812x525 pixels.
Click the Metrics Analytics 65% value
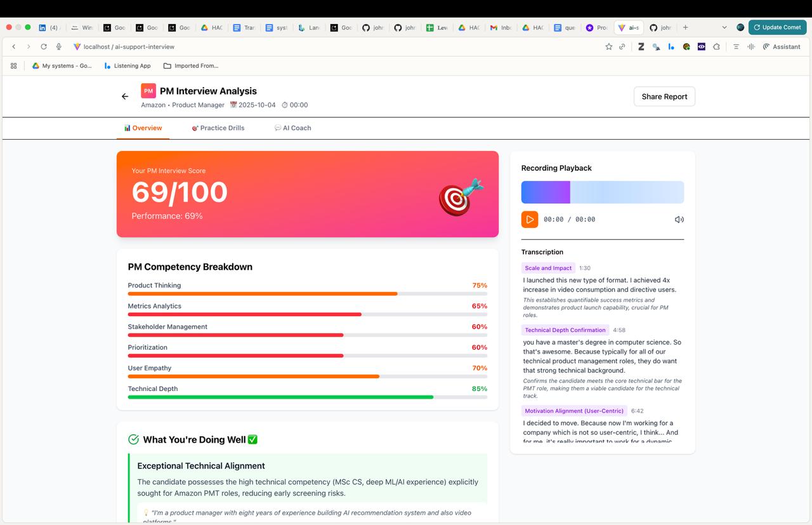tap(480, 306)
